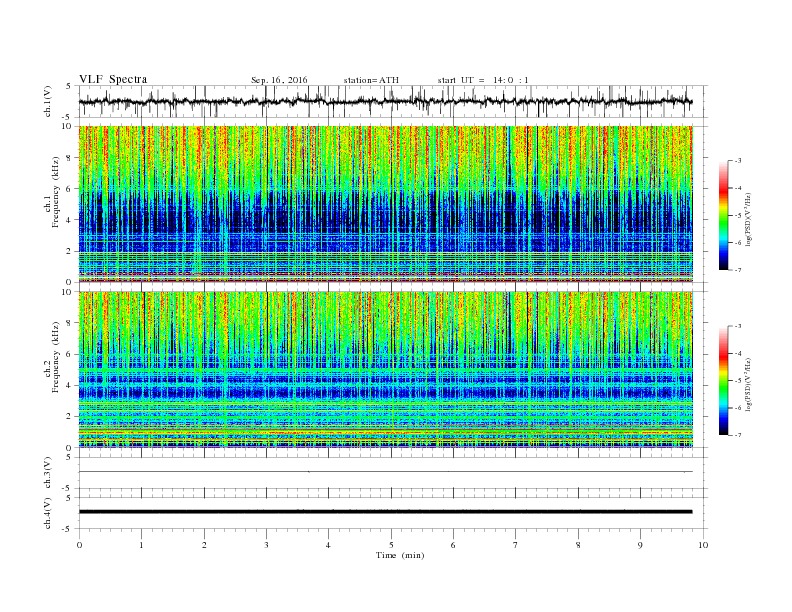Screen dimensions: 792x612
Task: Click the "8" kHz tick on ch.1 frequency axis
Action: (x=70, y=158)
